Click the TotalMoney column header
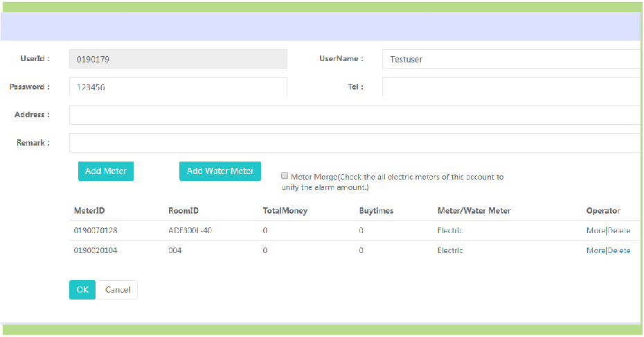644x337 pixels. coord(285,211)
